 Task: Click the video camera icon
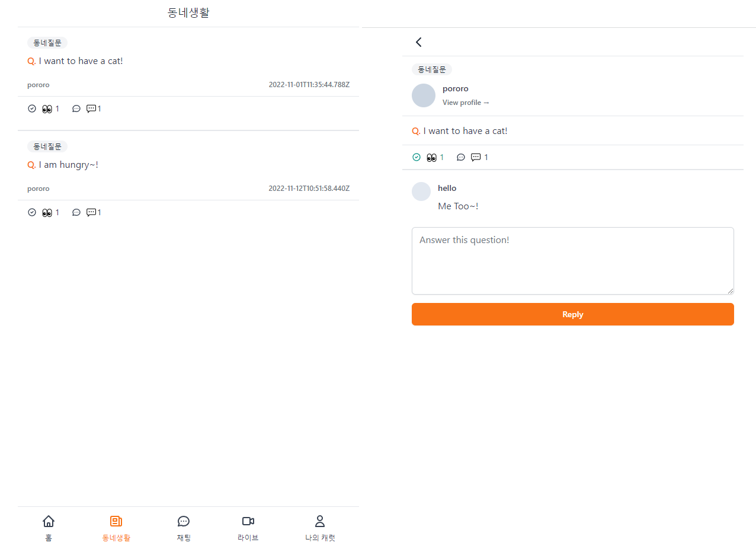(x=248, y=521)
